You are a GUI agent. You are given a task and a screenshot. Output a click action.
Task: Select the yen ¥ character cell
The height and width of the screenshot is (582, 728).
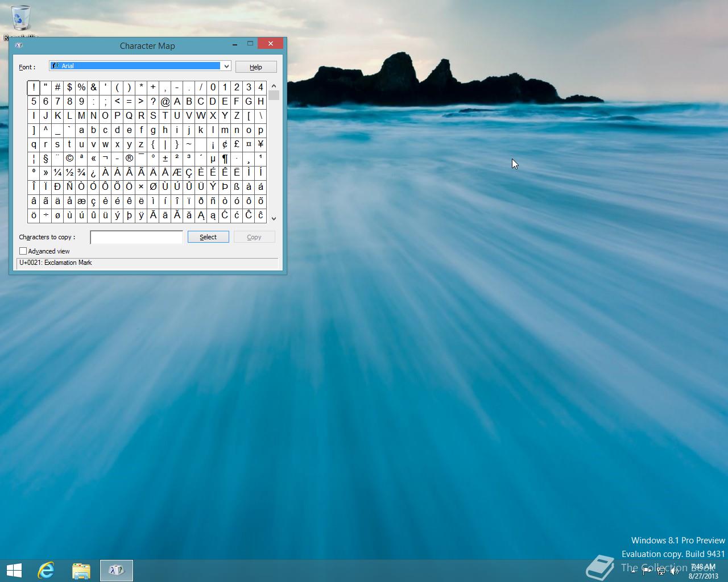[x=260, y=144]
